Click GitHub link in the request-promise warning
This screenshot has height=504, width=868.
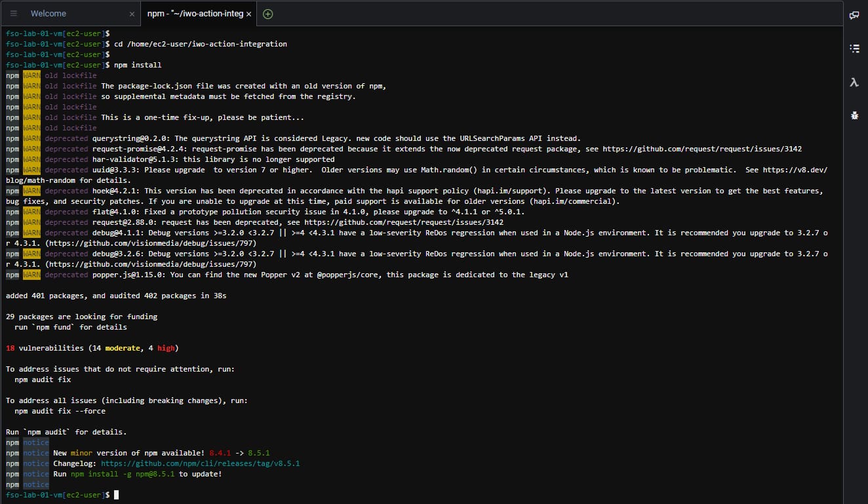pos(701,149)
